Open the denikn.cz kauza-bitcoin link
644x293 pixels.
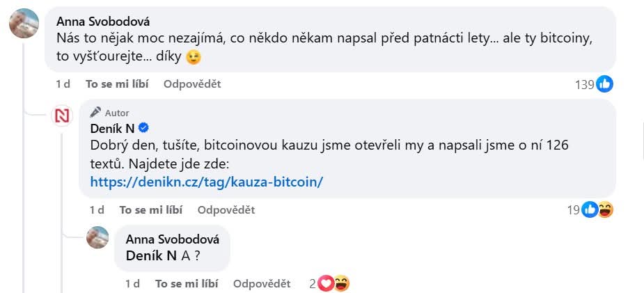(207, 182)
